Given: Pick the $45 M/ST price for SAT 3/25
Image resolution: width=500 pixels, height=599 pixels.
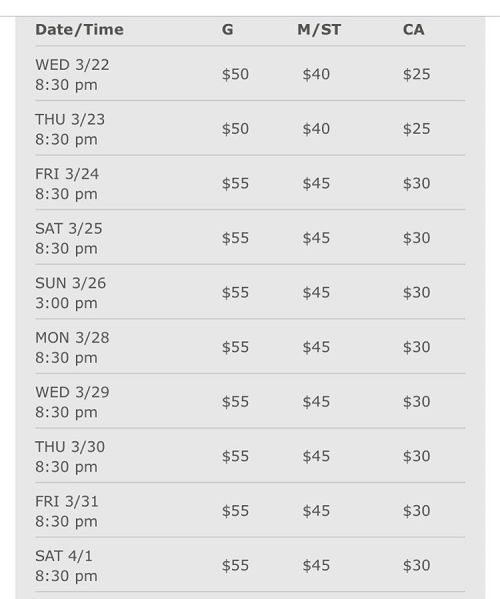Looking at the screenshot, I should coord(316,238).
